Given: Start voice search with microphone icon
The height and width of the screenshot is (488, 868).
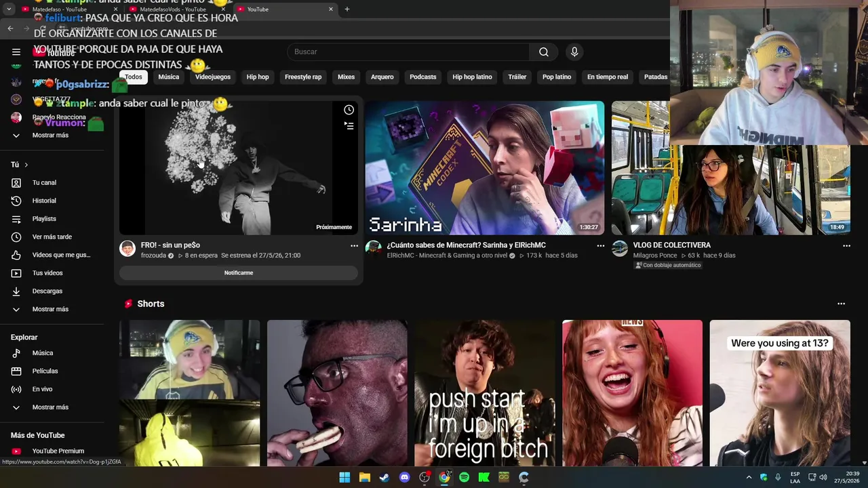Looking at the screenshot, I should [574, 52].
